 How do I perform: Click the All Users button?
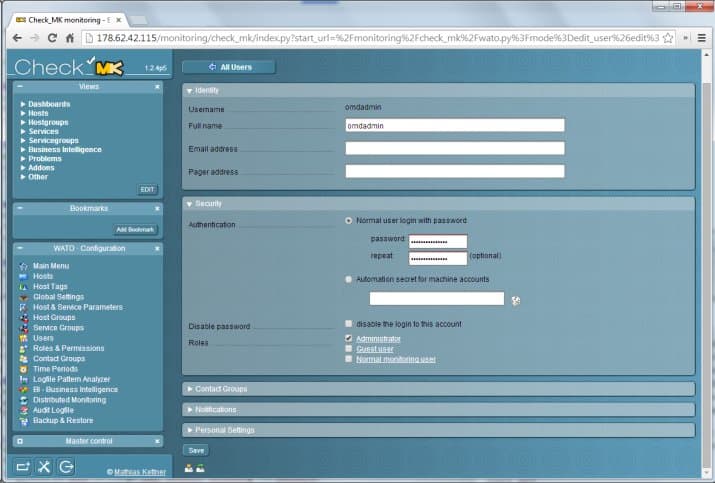pos(229,67)
